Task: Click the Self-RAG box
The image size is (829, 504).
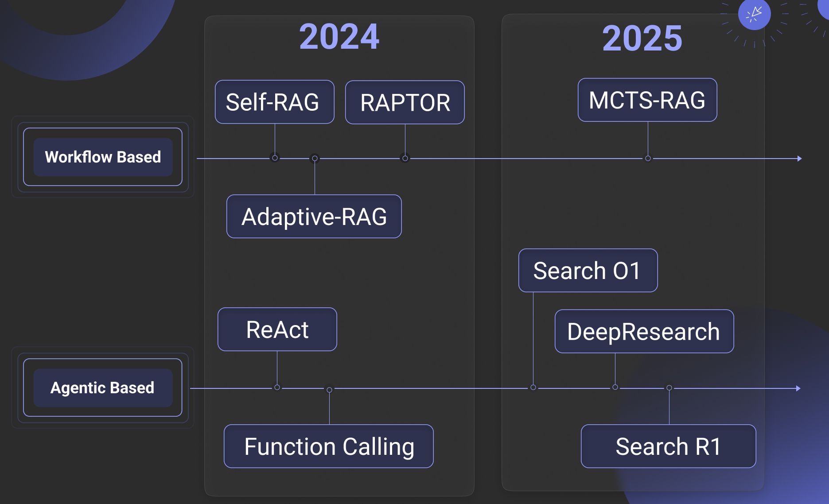Action: 275,102
